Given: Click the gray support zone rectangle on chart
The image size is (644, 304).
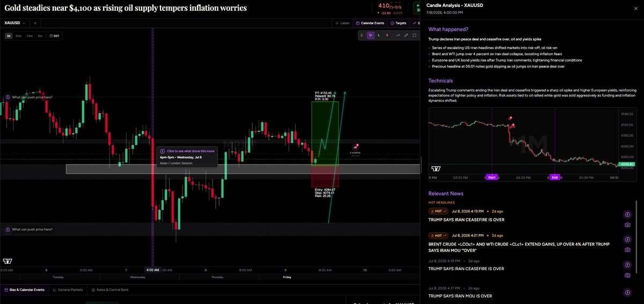Looking at the screenshot, I should click(243, 169).
